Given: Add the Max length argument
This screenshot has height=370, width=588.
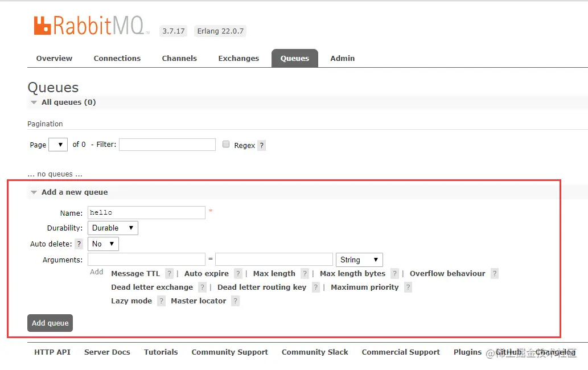Looking at the screenshot, I should (x=274, y=274).
